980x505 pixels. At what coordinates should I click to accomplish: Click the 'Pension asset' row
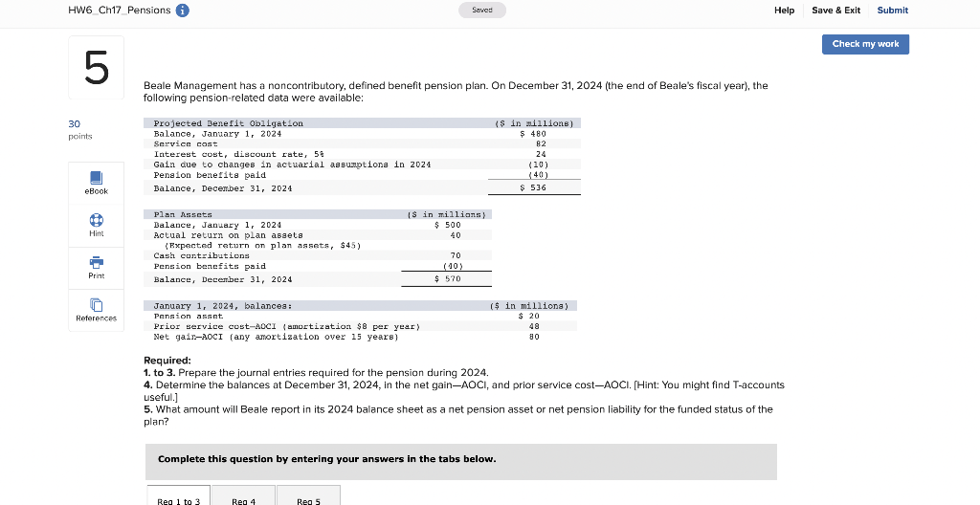pyautogui.click(x=361, y=317)
